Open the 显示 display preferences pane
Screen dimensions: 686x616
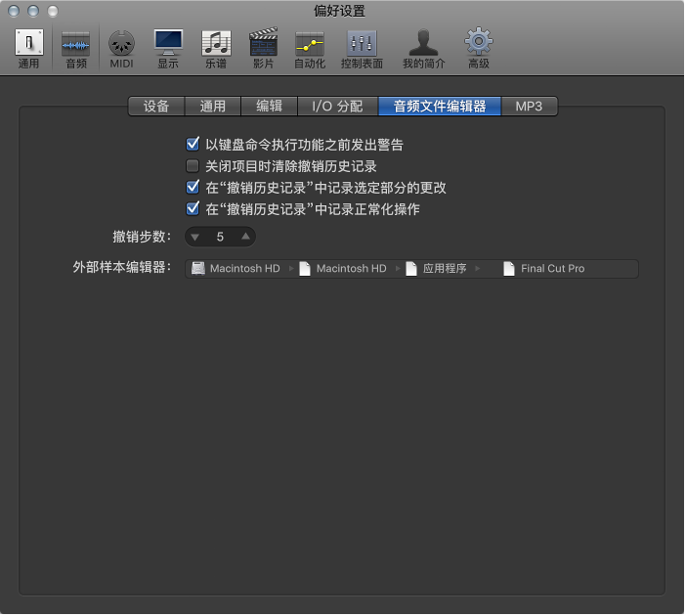click(168, 48)
